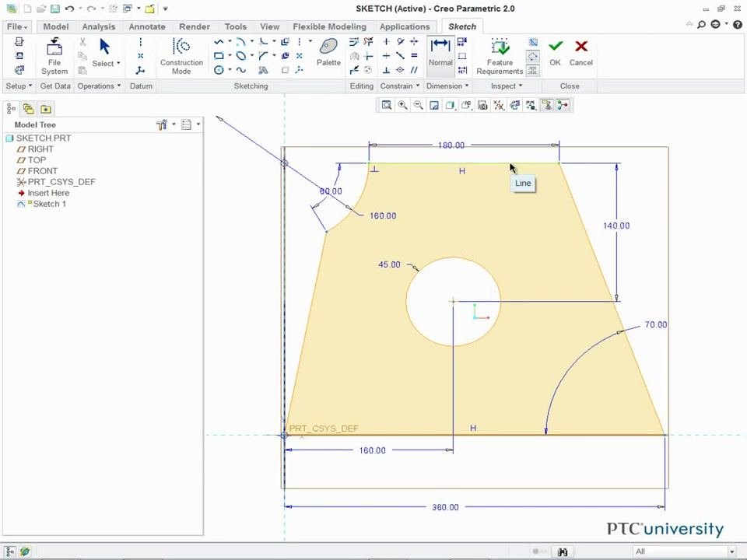This screenshot has width=747, height=560.
Task: Select the Text sketching tool
Action: (x=263, y=71)
